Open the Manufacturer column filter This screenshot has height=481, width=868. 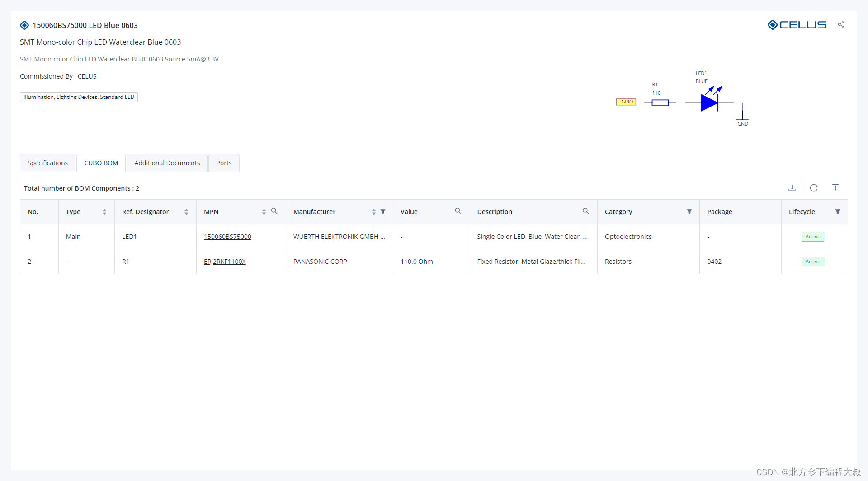point(383,211)
